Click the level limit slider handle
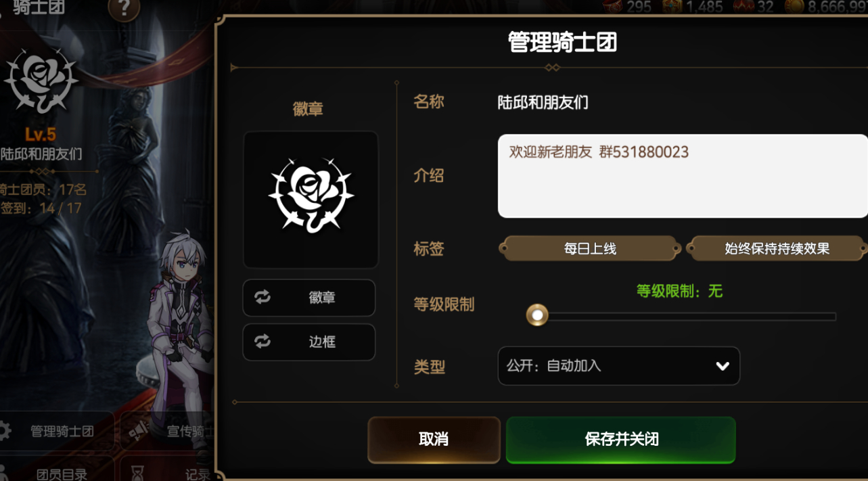Viewport: 868px width, 481px height. pyautogui.click(x=537, y=315)
